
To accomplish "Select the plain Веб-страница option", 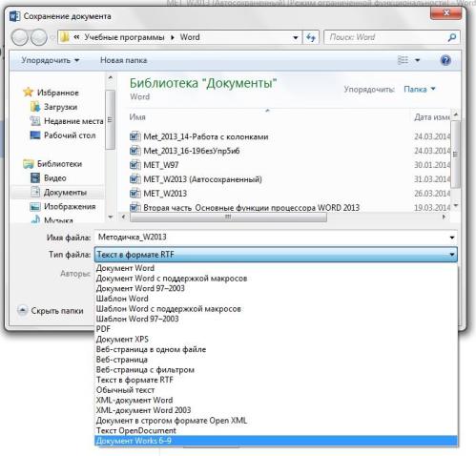I will pos(276,360).
